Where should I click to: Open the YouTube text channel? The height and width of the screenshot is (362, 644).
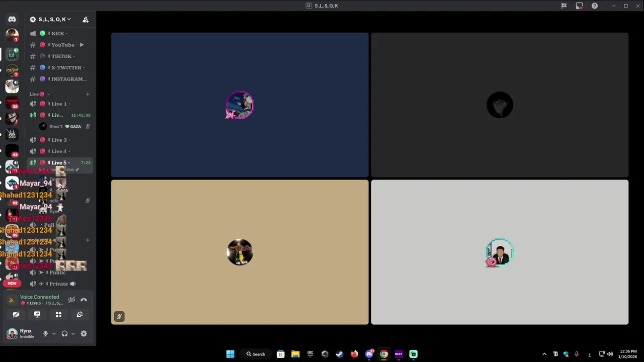coord(59,45)
